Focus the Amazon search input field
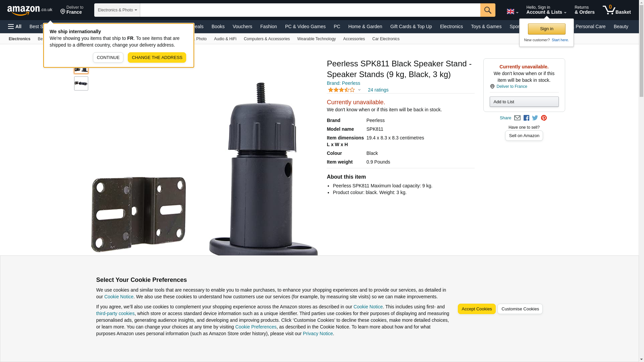 [310, 10]
